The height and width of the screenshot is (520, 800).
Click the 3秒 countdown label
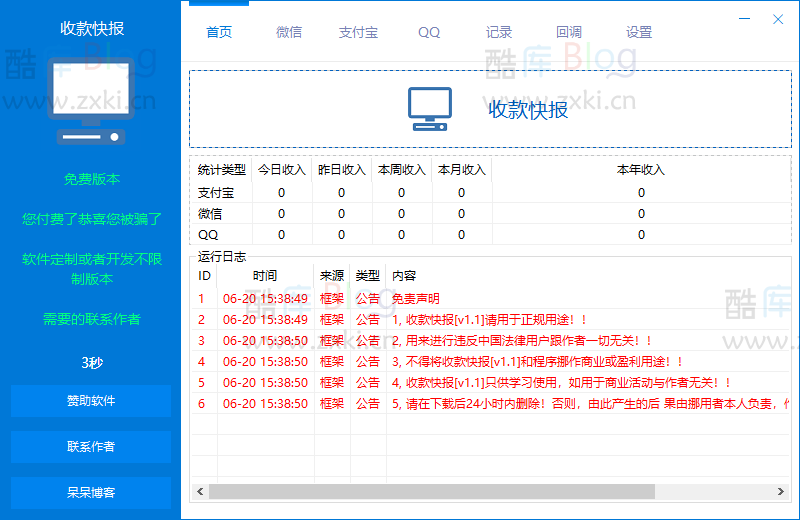pos(92,363)
